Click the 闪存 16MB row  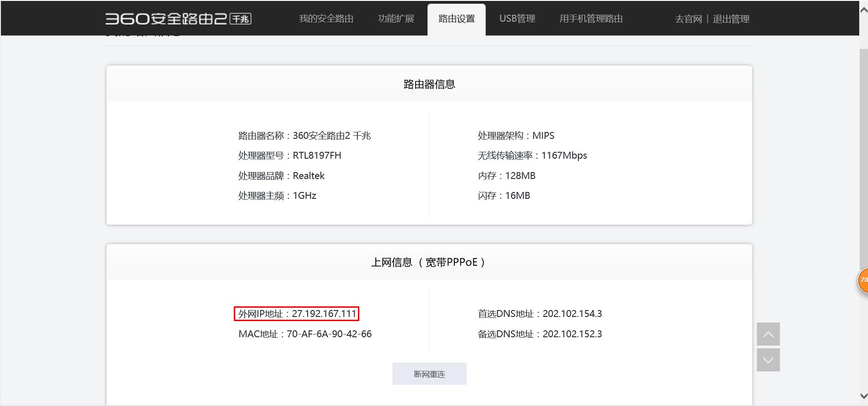pyautogui.click(x=504, y=196)
